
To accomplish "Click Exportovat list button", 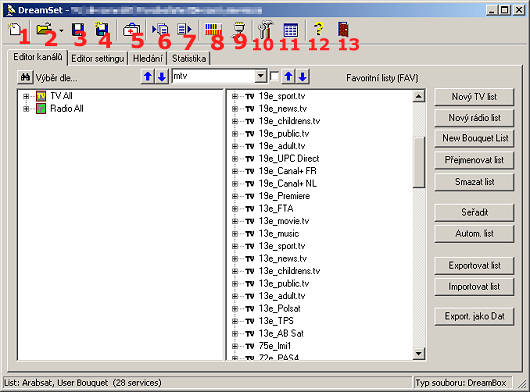I will pyautogui.click(x=474, y=266).
